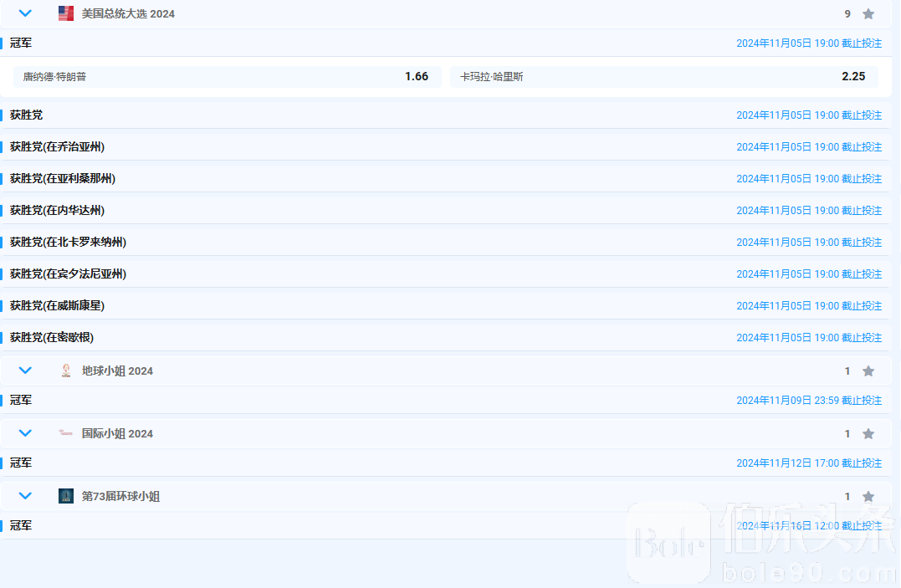Collapse the 国际小姐 2024 section chevron

[x=25, y=433]
